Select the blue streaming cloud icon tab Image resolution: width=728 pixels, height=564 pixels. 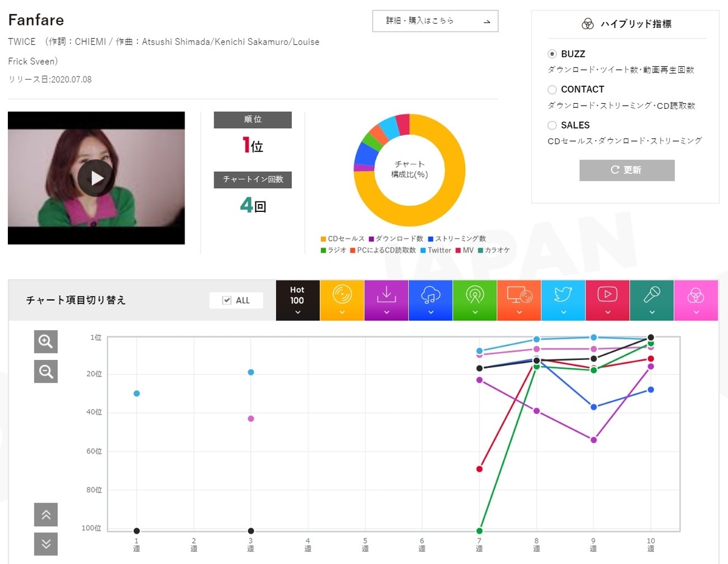[x=431, y=301]
